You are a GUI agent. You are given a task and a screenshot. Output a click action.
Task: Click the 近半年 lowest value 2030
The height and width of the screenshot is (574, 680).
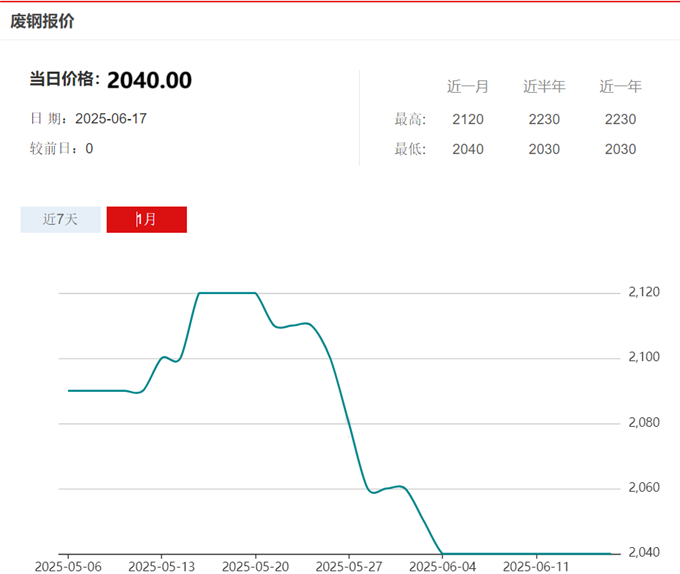pyautogui.click(x=544, y=150)
